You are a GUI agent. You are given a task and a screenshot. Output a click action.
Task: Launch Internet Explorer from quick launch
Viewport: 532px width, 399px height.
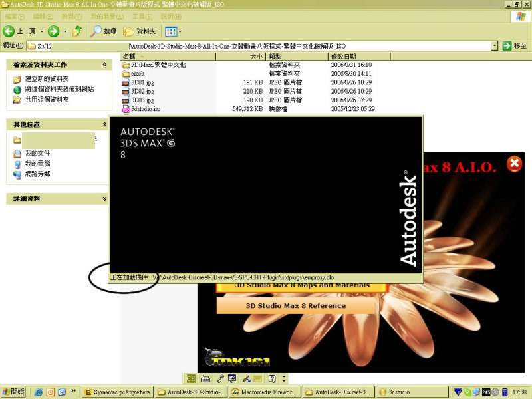click(39, 392)
